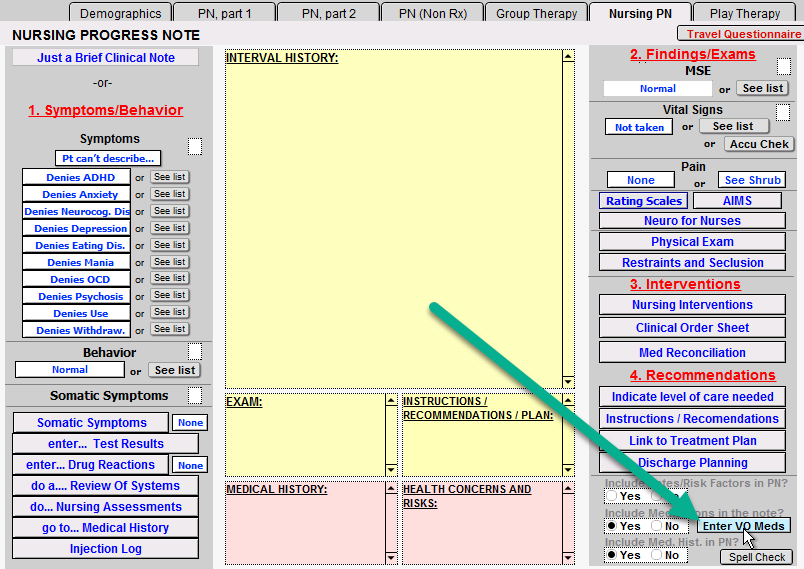Tick the Behavior checkbox
Screen dimensions: 804x569
pyautogui.click(x=195, y=351)
